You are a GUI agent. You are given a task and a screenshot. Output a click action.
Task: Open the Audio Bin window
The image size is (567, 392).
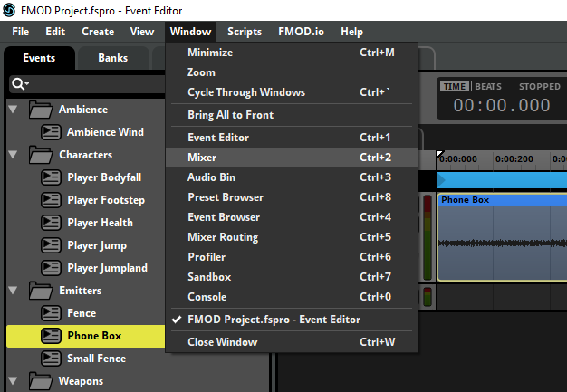pyautogui.click(x=292, y=177)
